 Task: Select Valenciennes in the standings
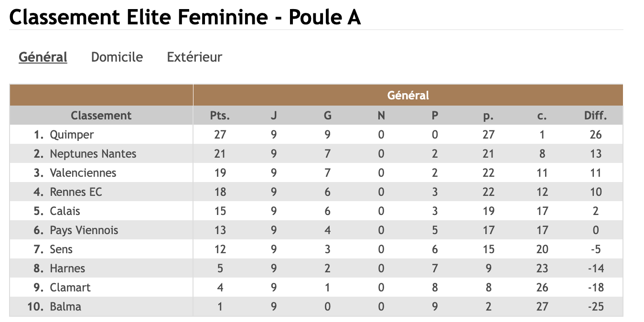83,173
